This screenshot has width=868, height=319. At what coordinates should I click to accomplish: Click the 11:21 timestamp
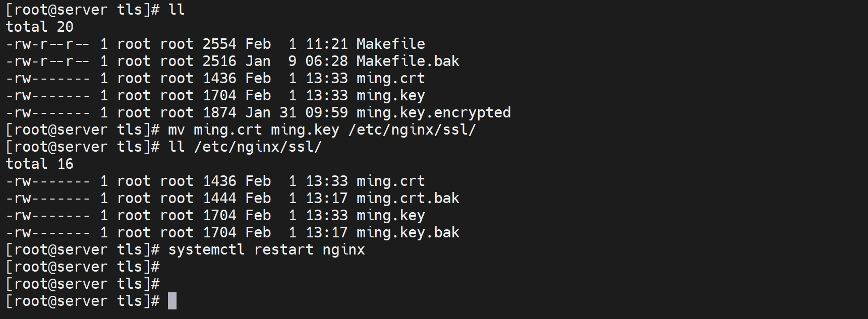[326, 44]
